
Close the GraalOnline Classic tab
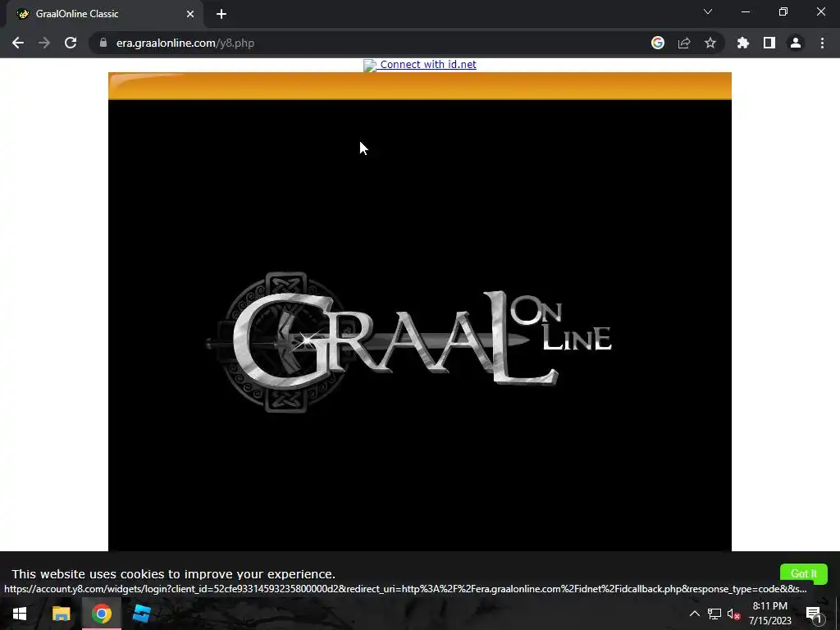(190, 14)
